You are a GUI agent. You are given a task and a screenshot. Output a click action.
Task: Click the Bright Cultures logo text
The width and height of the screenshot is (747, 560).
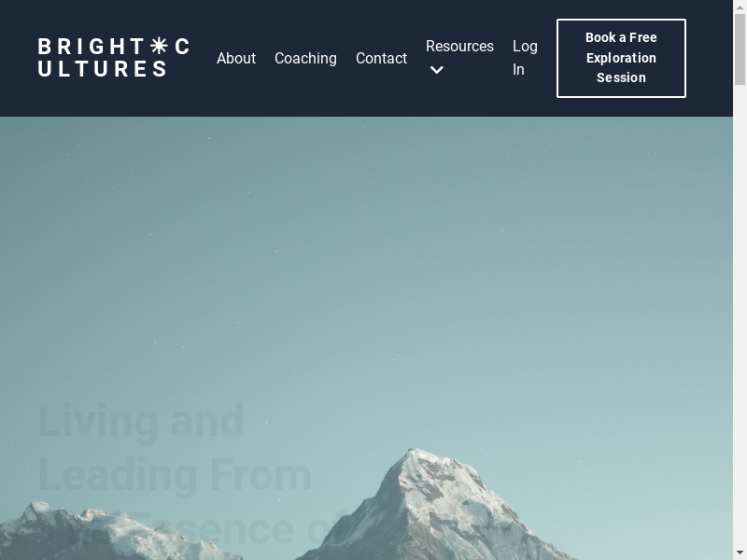(x=114, y=58)
